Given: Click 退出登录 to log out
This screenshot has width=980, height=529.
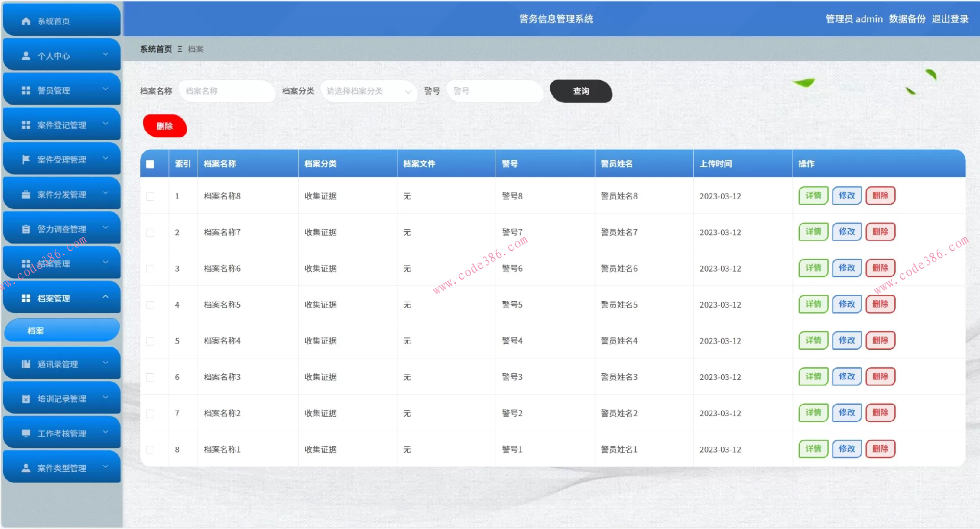Looking at the screenshot, I should 950,19.
